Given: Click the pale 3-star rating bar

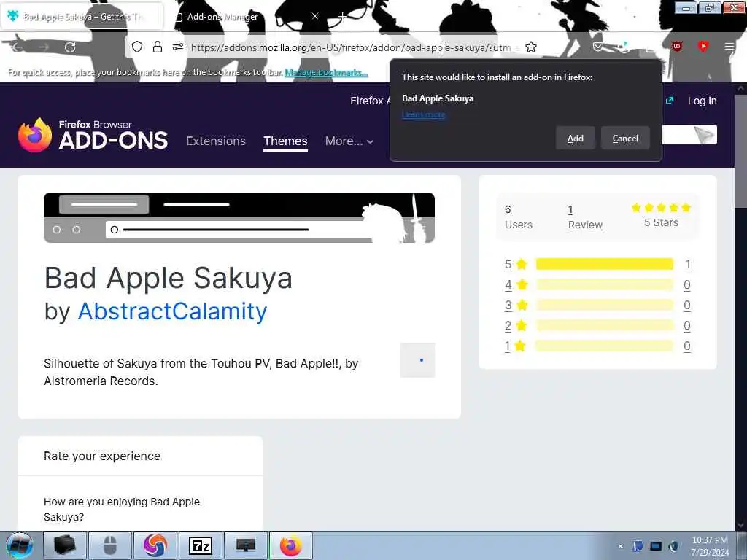Looking at the screenshot, I should coord(605,306).
